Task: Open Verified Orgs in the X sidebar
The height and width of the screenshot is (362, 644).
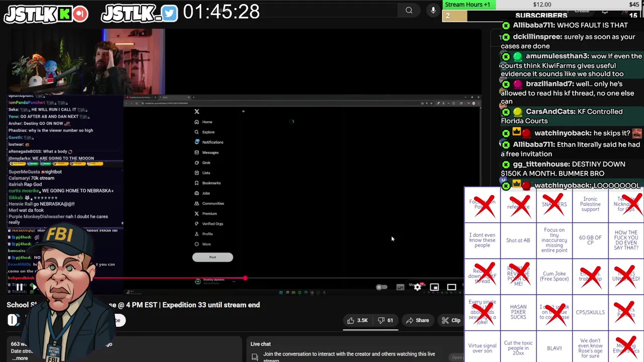Action: (209, 224)
